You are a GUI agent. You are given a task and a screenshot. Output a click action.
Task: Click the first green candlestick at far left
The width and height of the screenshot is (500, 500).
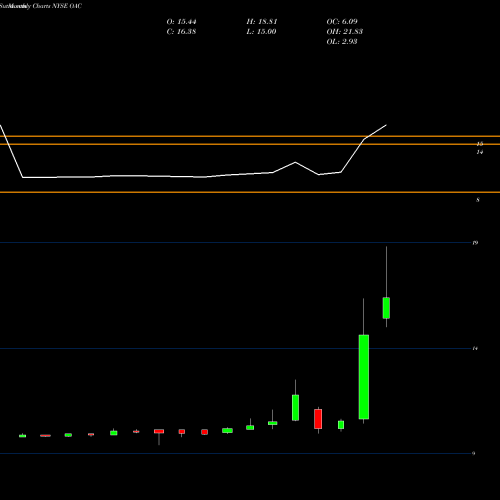22,436
